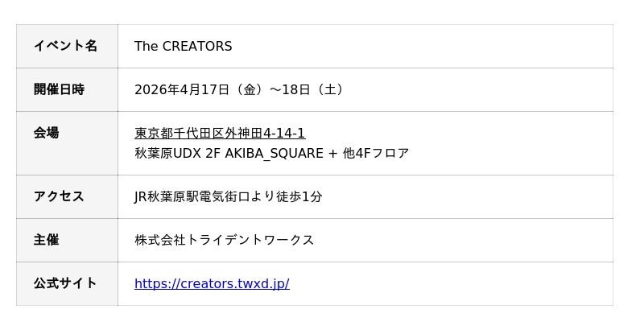Select the 主催 header cell
644x330 pixels.
coord(46,240)
